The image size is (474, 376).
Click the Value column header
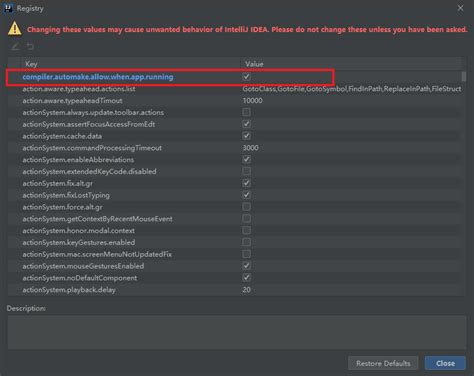[351, 64]
